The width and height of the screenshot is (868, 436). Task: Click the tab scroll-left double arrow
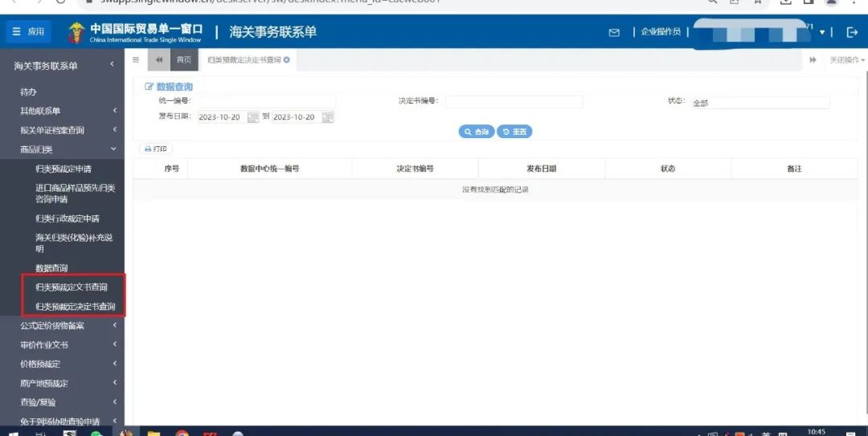(159, 59)
